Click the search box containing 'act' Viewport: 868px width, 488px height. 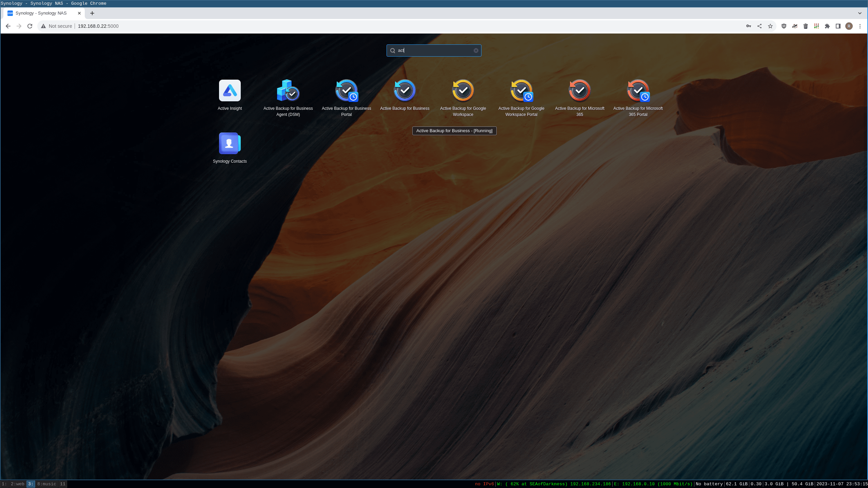tap(434, 50)
